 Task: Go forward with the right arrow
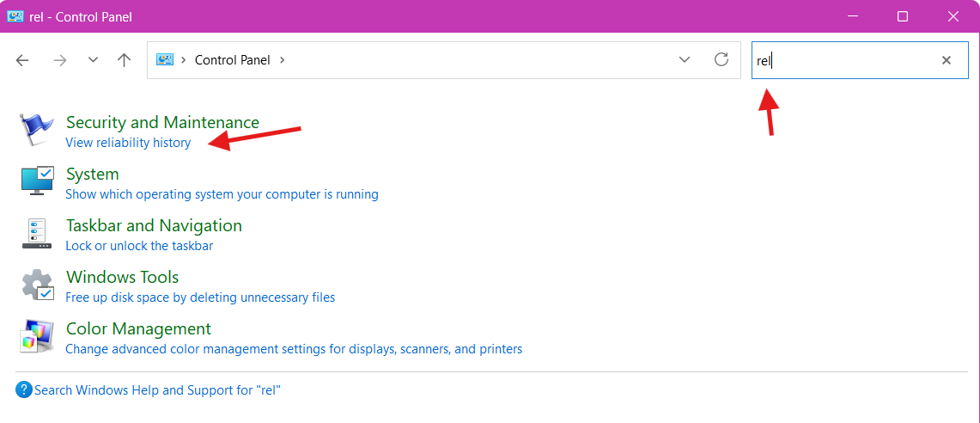60,60
